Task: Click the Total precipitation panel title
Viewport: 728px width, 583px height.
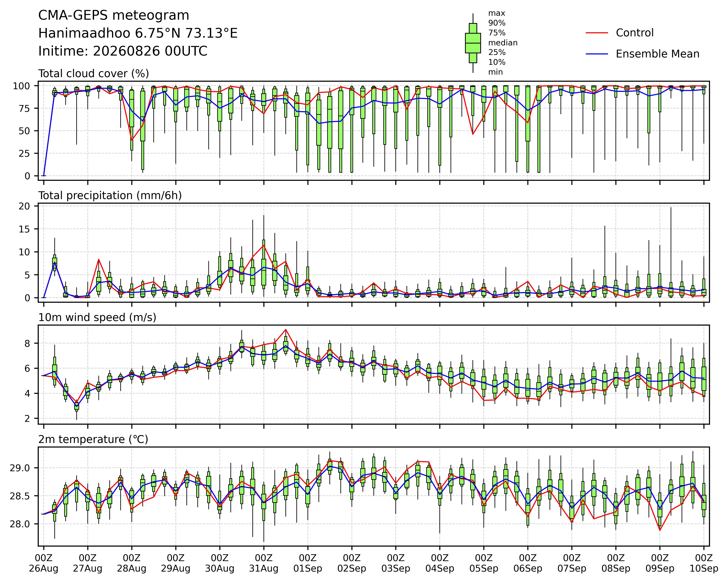Action: (110, 196)
